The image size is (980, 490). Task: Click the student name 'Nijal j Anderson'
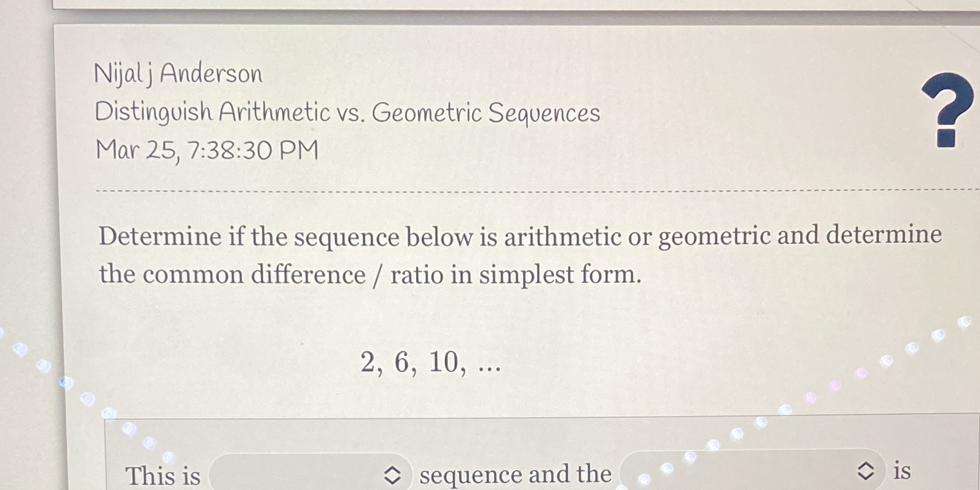(x=178, y=73)
